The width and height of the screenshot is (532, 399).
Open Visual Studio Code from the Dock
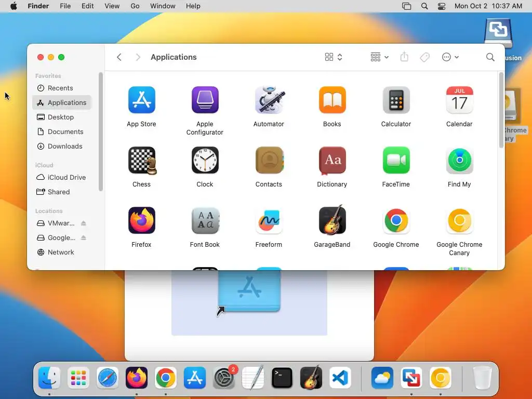point(340,378)
